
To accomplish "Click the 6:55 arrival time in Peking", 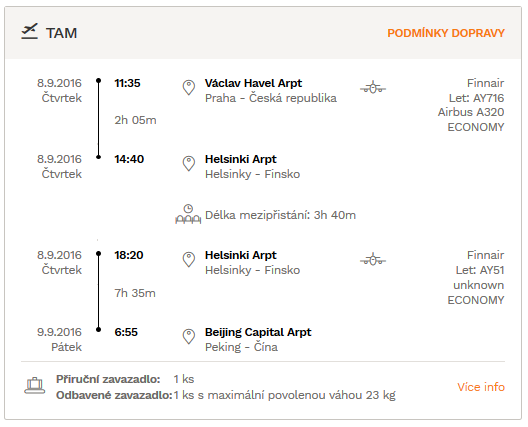I will tap(126, 332).
